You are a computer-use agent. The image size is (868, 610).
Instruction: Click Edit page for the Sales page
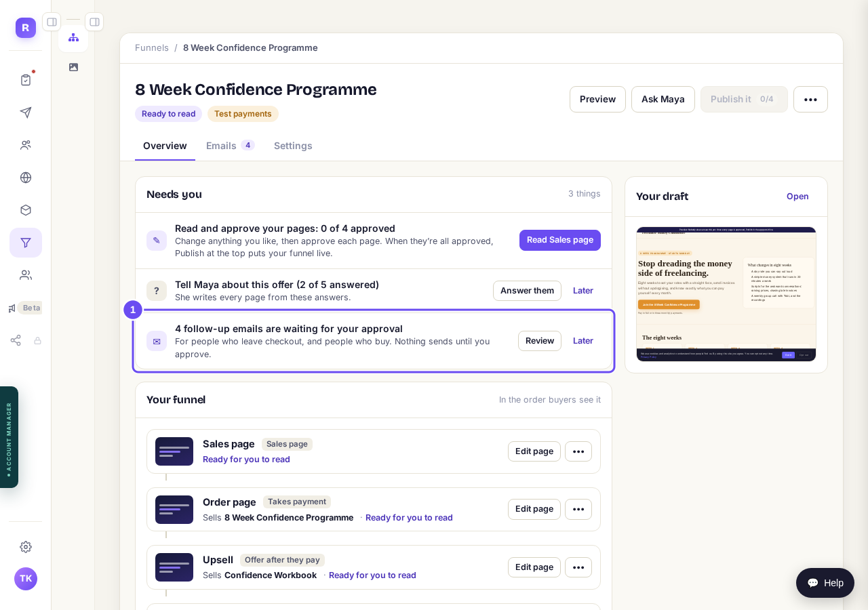534,451
